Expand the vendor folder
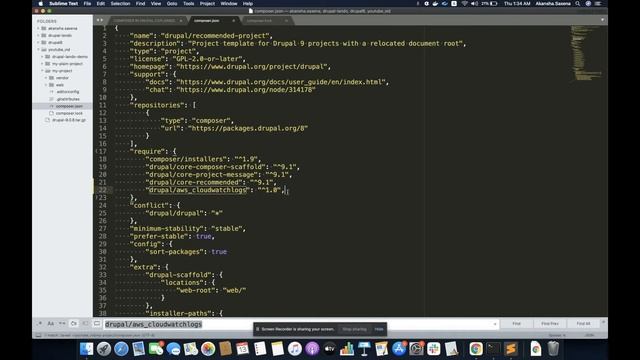The image size is (640, 360). tap(46, 78)
